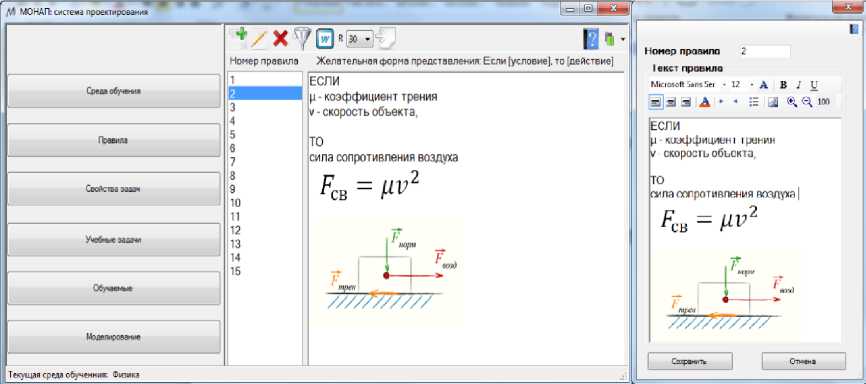
Task: Zoom out in the rule text editor
Action: pyautogui.click(x=807, y=102)
